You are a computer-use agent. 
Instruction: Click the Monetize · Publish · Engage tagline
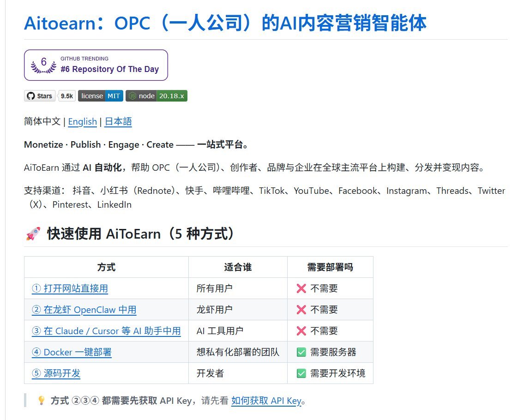136,144
